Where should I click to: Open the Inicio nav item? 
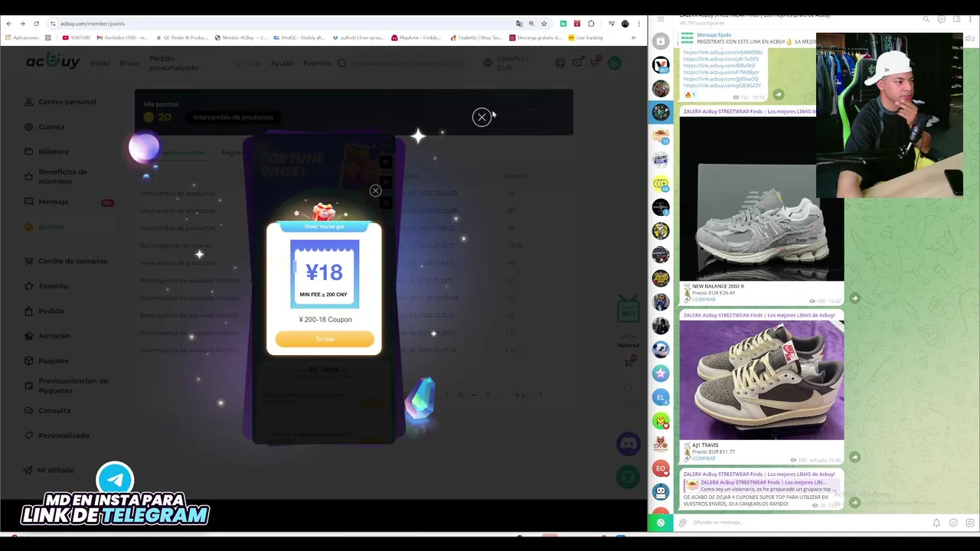(x=100, y=63)
